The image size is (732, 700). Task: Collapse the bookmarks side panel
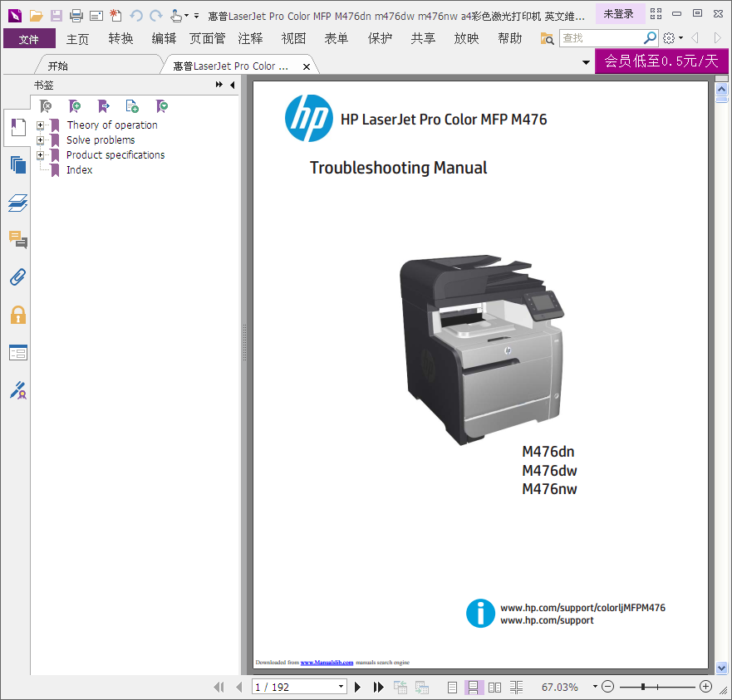pyautogui.click(x=233, y=85)
